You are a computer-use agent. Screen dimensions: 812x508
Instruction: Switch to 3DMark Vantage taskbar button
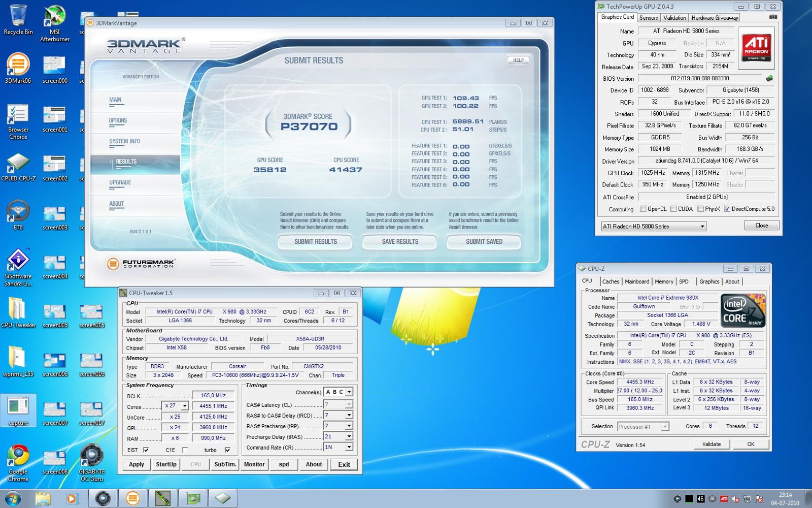pos(133,498)
